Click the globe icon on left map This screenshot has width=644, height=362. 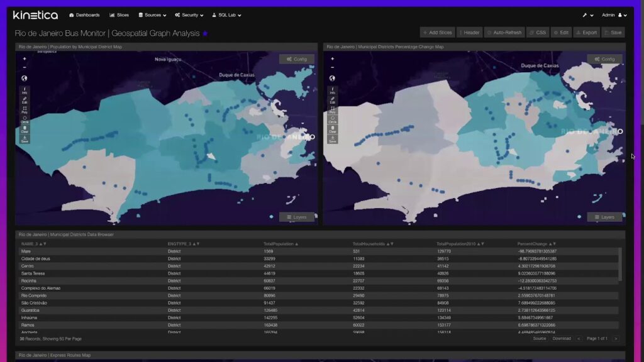25,79
